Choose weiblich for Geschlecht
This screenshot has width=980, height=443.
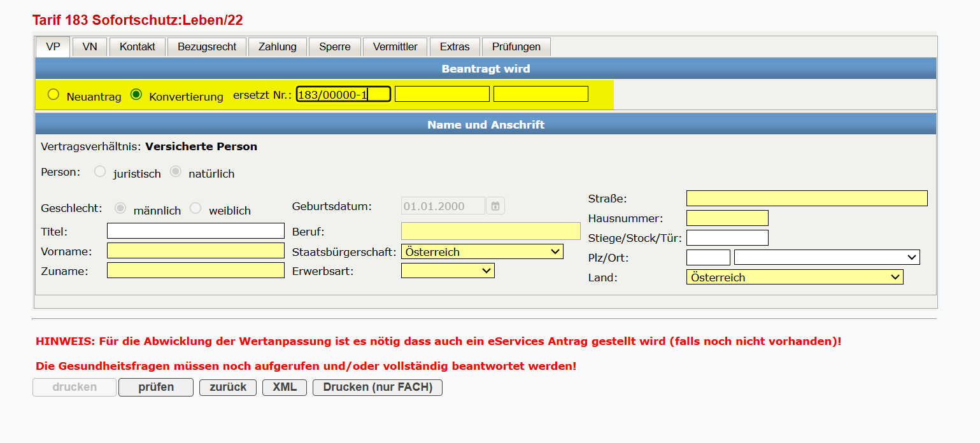(x=195, y=209)
